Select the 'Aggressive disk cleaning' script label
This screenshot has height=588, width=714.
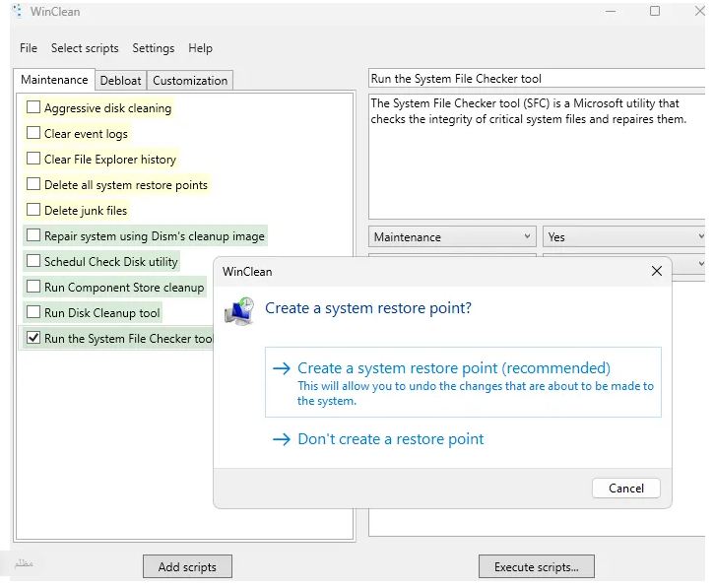108,108
